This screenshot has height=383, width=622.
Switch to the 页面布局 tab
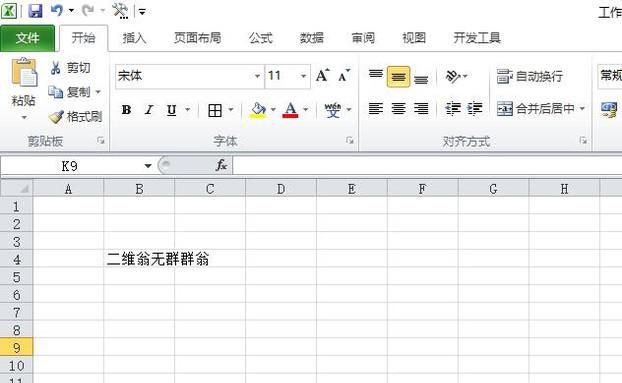tap(197, 38)
